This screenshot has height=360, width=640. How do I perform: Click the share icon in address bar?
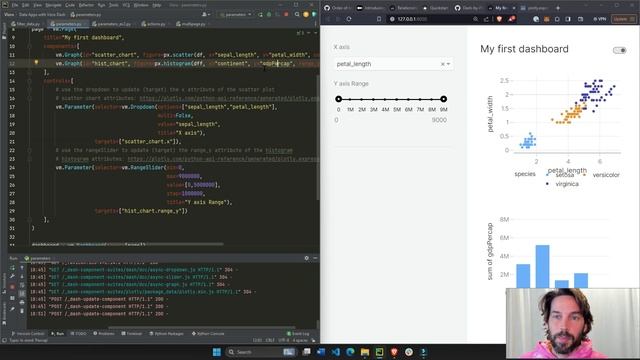coord(486,19)
